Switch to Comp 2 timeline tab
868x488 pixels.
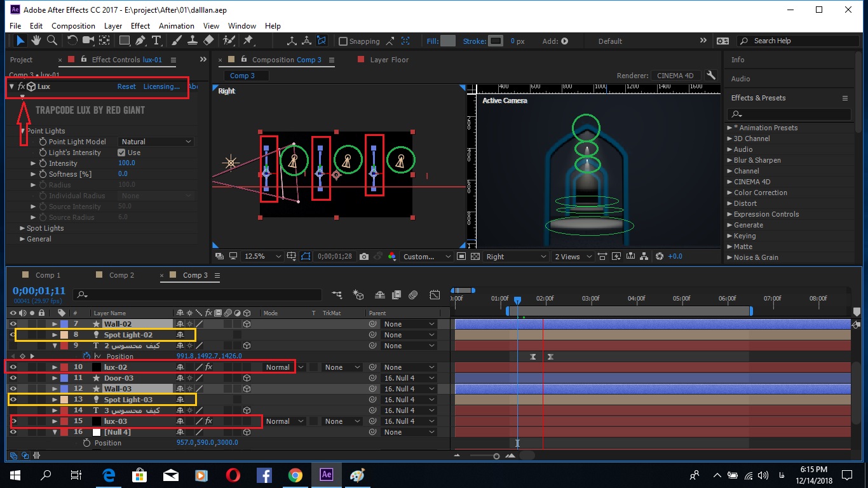[122, 275]
